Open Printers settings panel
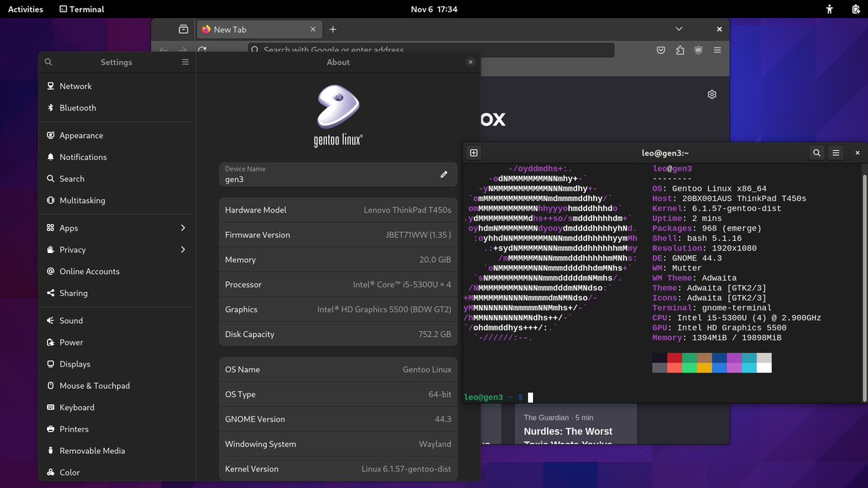Image resolution: width=868 pixels, height=488 pixels. (116, 429)
